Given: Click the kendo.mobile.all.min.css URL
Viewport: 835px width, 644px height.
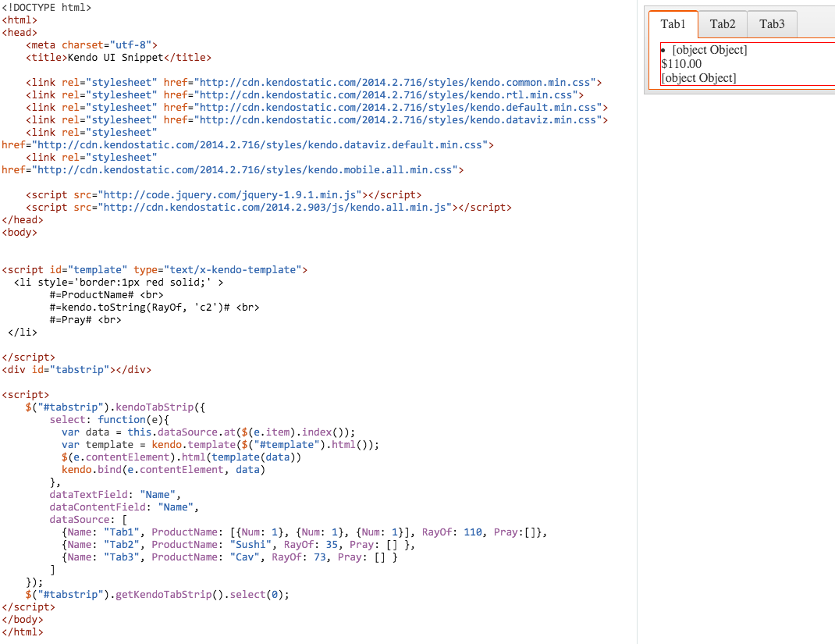Looking at the screenshot, I should click(x=244, y=170).
